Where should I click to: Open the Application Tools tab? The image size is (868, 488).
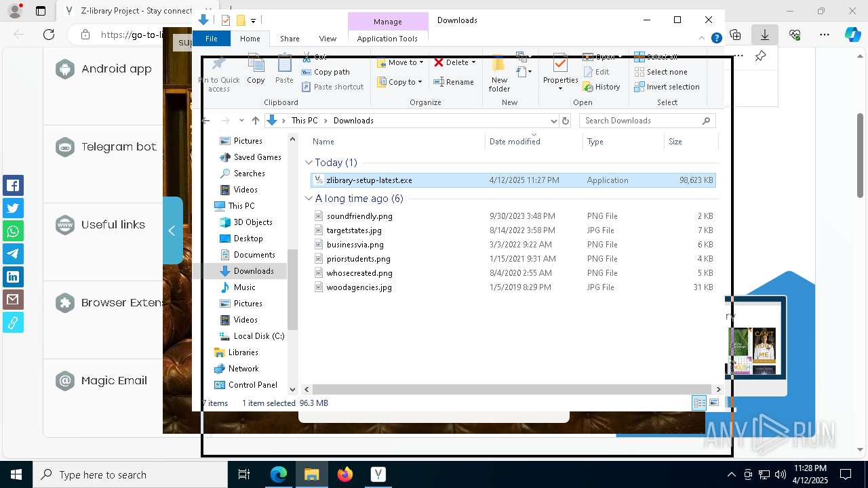[x=387, y=39]
